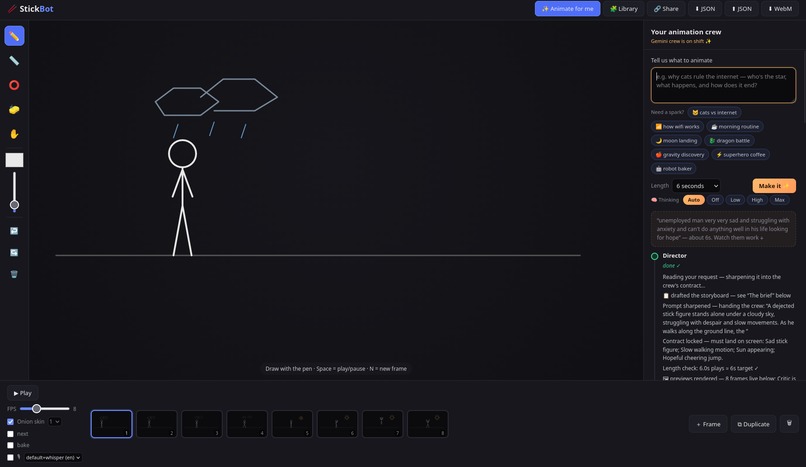
Task: Select frame 8 thumbnail
Action: pyautogui.click(x=428, y=424)
